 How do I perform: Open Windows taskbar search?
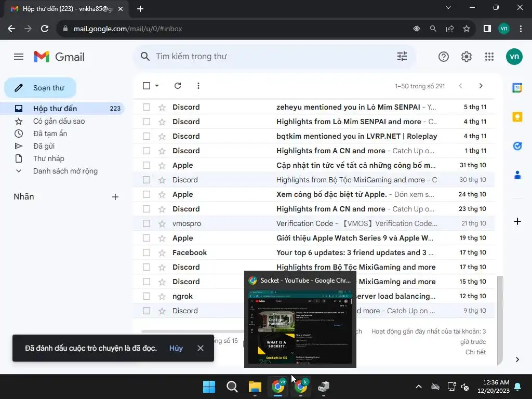coord(232,387)
